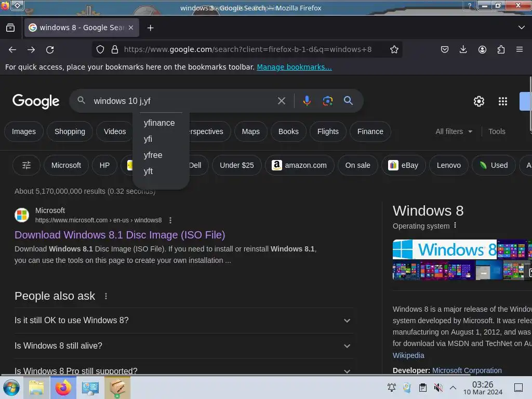Select the yfree suggestion
The width and height of the screenshot is (532, 399).
coord(153,155)
